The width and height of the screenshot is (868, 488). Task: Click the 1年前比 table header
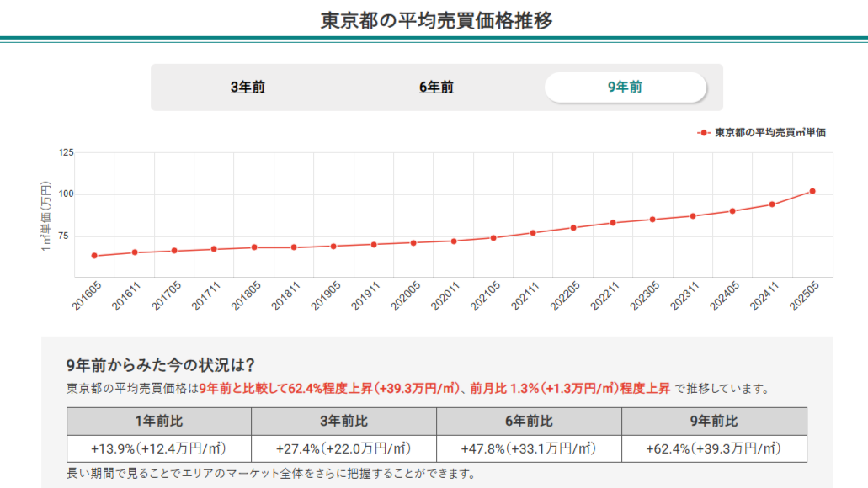(x=159, y=421)
